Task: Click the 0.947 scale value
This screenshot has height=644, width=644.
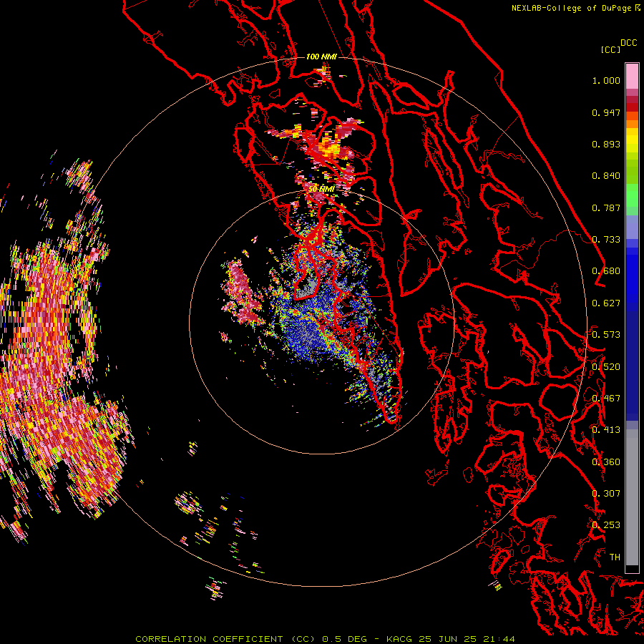Action: (x=606, y=112)
